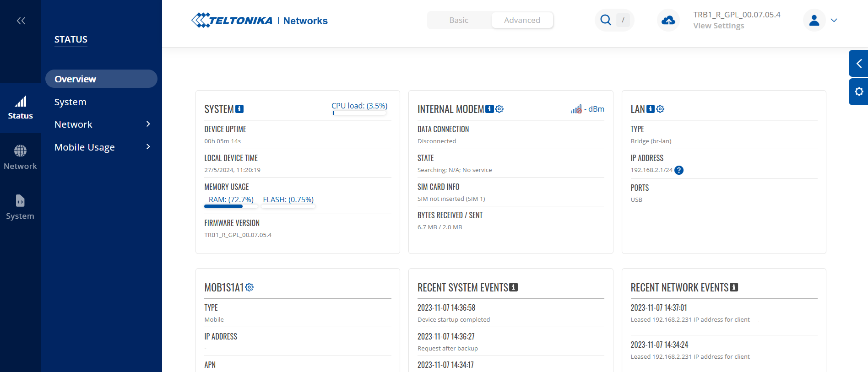Click the System card info icon
Screen dimensions: 868x372
click(239, 109)
